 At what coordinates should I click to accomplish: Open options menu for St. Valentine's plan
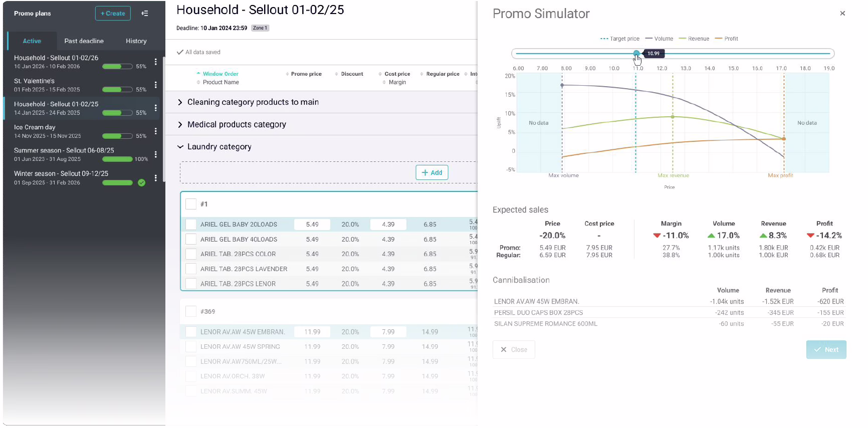[x=155, y=85]
